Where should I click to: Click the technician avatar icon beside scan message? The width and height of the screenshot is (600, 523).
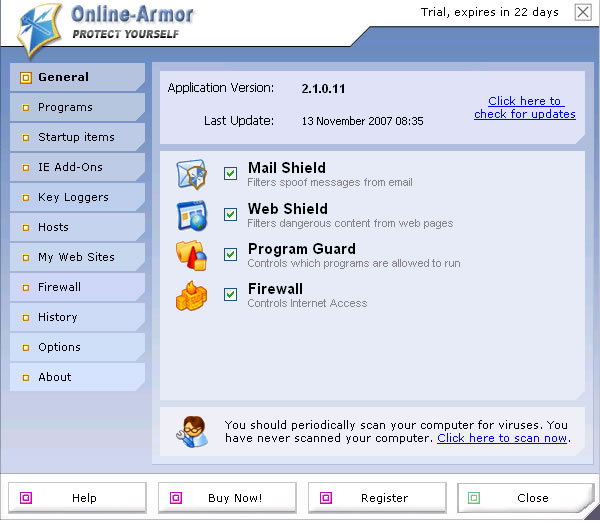pyautogui.click(x=192, y=432)
